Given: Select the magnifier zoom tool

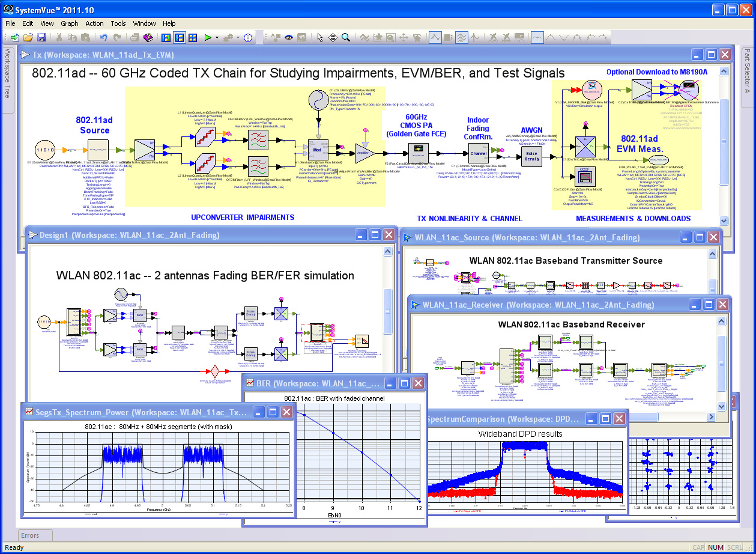Looking at the screenshot, I should (x=346, y=37).
